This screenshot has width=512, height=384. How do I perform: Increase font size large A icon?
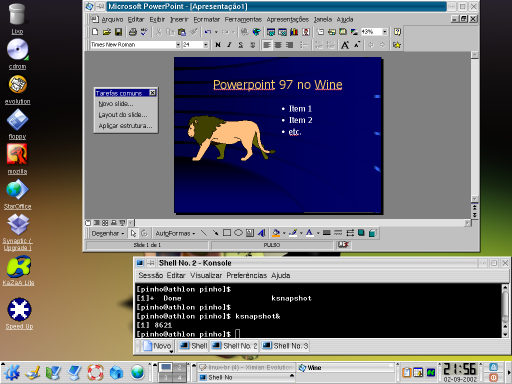(x=345, y=45)
